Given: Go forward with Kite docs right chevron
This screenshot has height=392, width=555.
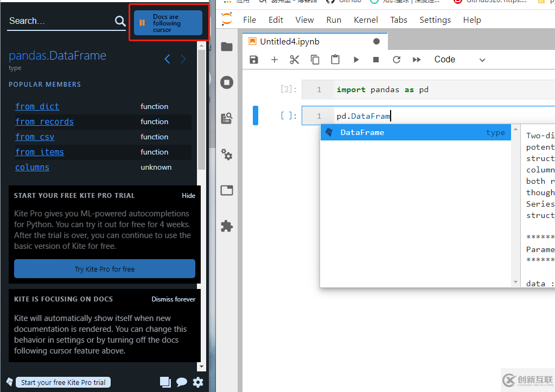Looking at the screenshot, I should coord(183,59).
